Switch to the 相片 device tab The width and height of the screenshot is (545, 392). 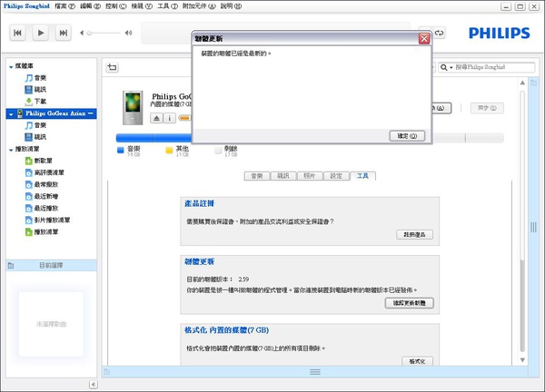310,176
